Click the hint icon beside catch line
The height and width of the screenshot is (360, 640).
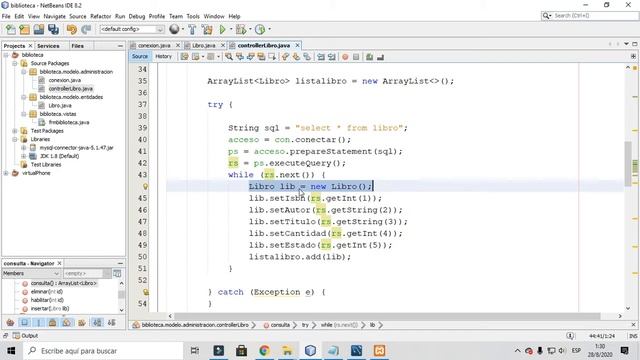[x=145, y=292]
